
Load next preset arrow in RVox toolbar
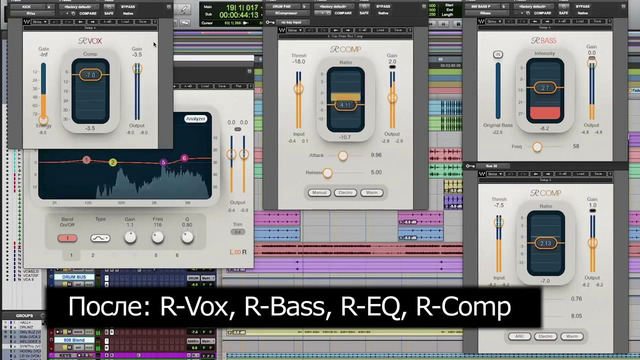coord(93,22)
